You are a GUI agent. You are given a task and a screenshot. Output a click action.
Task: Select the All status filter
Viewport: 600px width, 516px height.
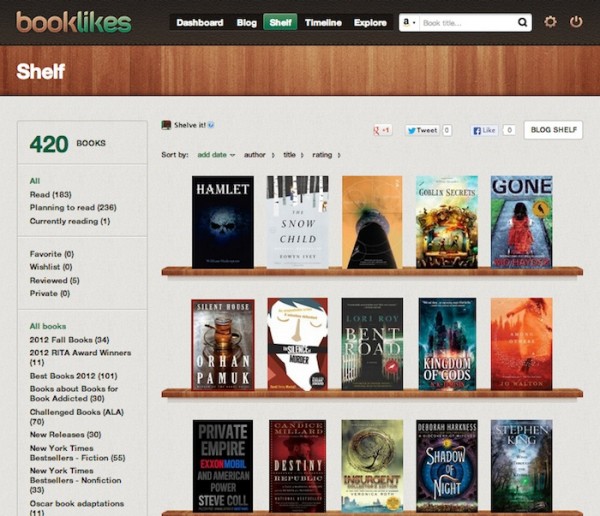coord(35,181)
